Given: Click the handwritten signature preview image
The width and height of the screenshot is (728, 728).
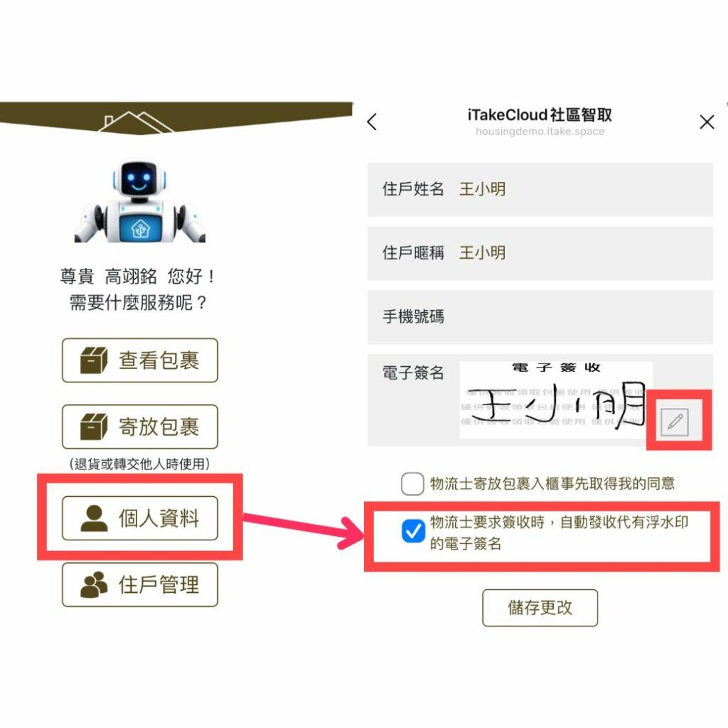Looking at the screenshot, I should pyautogui.click(x=556, y=400).
